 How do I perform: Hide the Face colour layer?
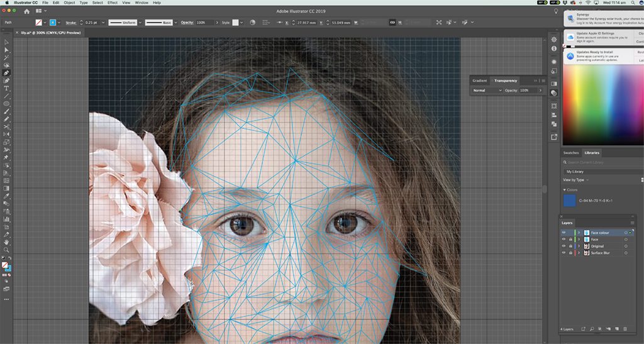(x=563, y=233)
